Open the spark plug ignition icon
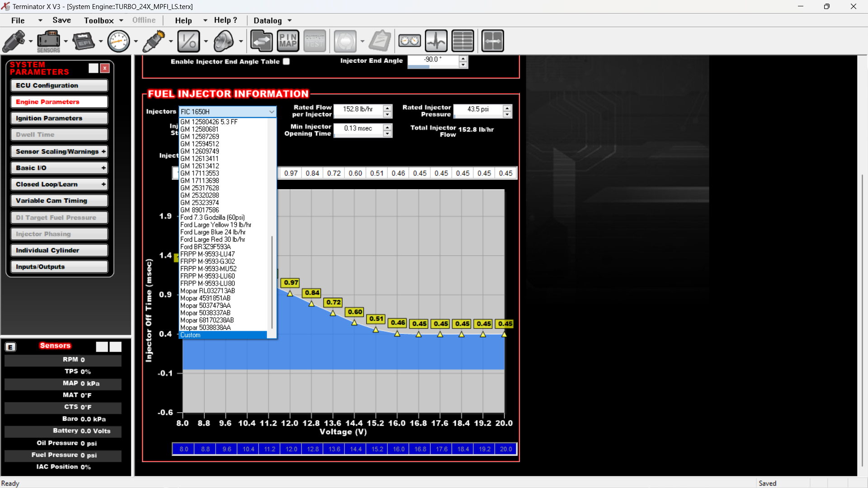868x488 pixels. click(154, 41)
